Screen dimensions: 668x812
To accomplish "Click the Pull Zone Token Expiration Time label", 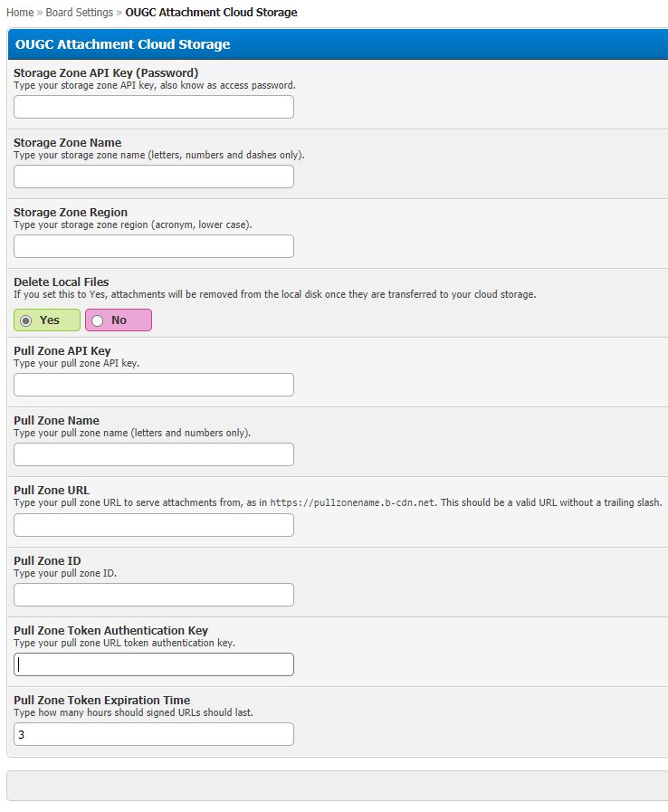I will tap(101, 700).
